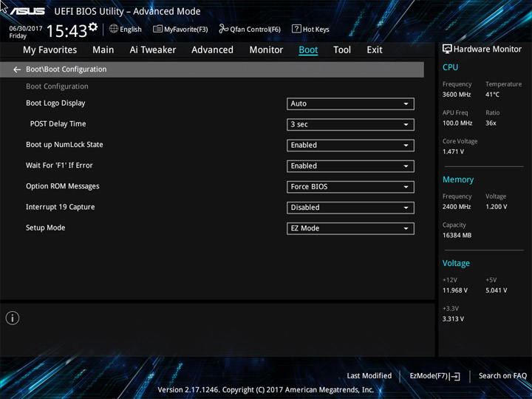532x399 pixels.
Task: Switch to EzMode(F7)
Action: pos(435,376)
